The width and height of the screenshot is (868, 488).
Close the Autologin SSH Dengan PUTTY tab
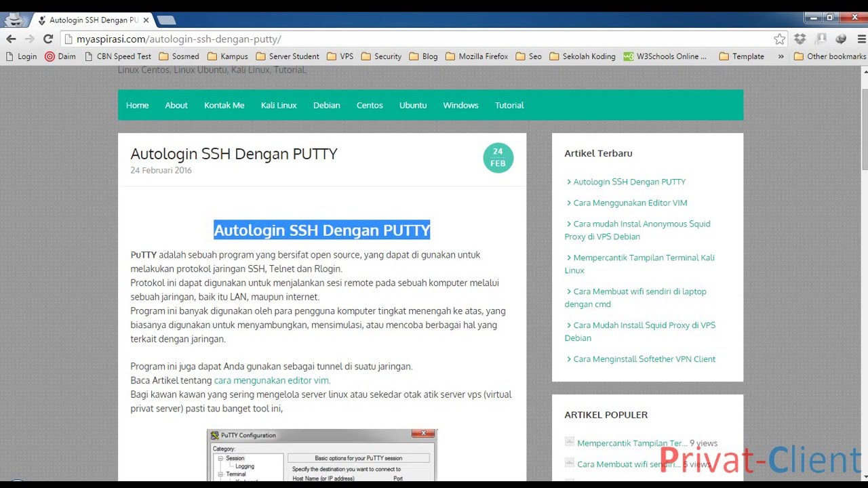pyautogui.click(x=146, y=20)
